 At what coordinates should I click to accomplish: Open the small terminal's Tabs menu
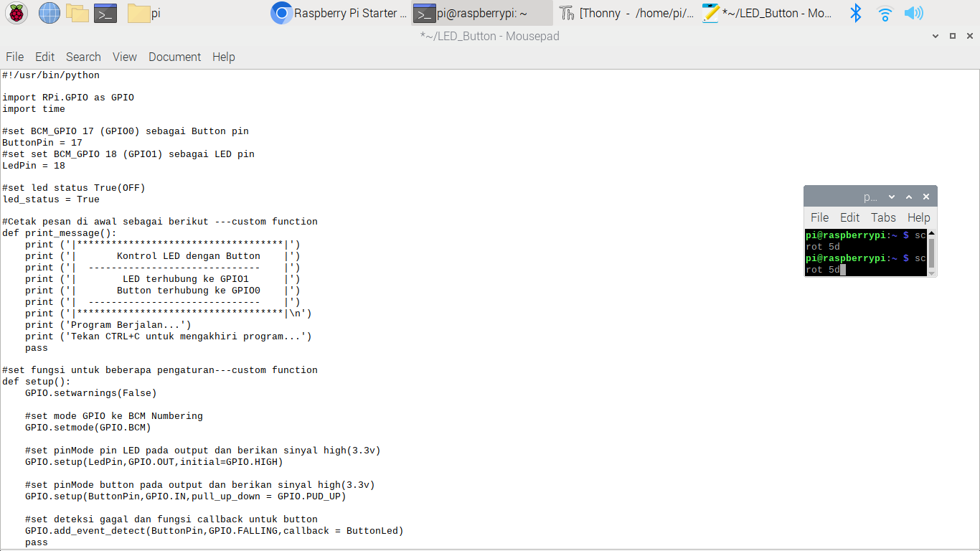click(883, 217)
